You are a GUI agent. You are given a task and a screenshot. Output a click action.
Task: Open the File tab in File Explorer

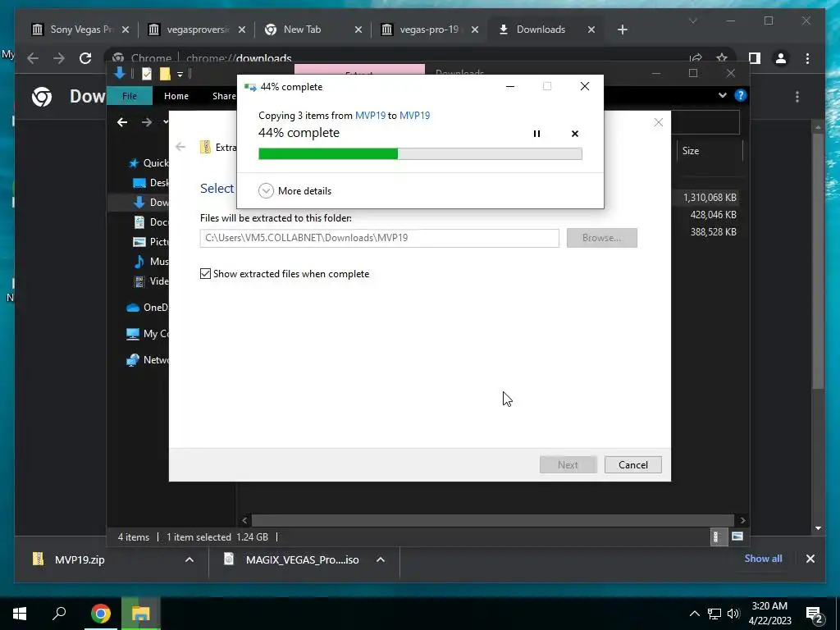pos(130,96)
